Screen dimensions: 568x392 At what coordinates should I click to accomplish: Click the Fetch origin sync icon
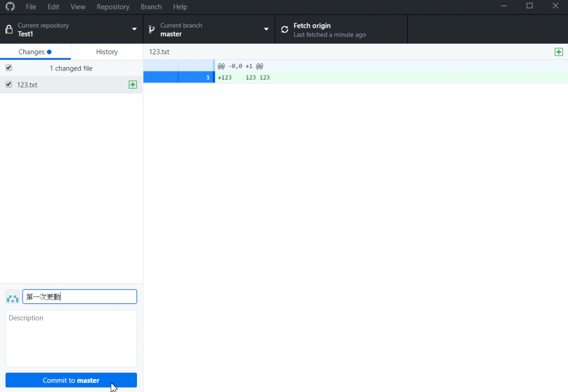(x=285, y=29)
